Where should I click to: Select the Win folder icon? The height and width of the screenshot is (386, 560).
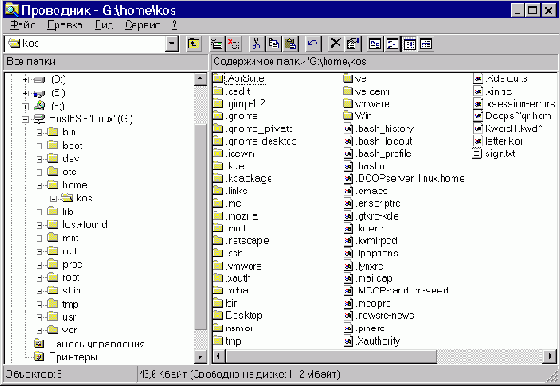[348, 115]
